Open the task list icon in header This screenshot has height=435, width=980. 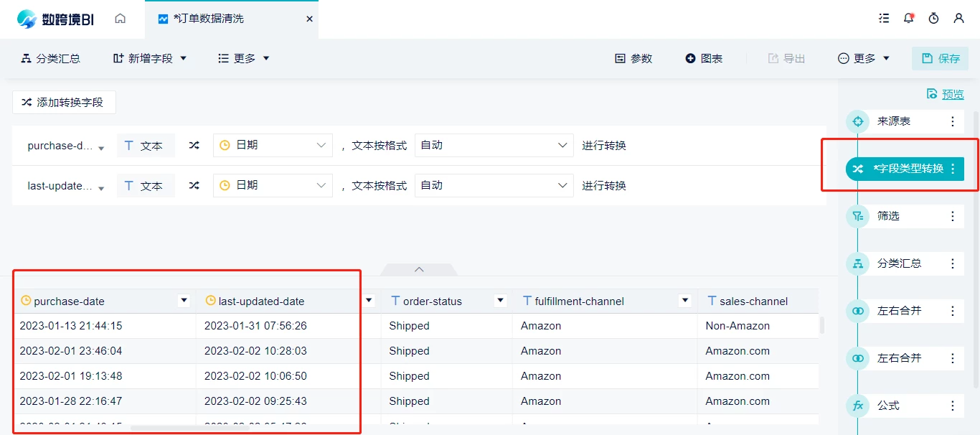point(884,19)
